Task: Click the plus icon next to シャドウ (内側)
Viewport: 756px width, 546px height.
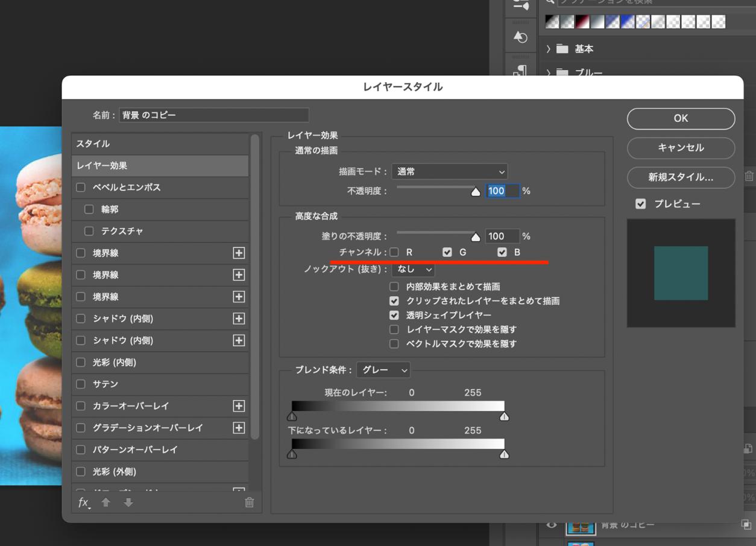Action: pos(239,319)
